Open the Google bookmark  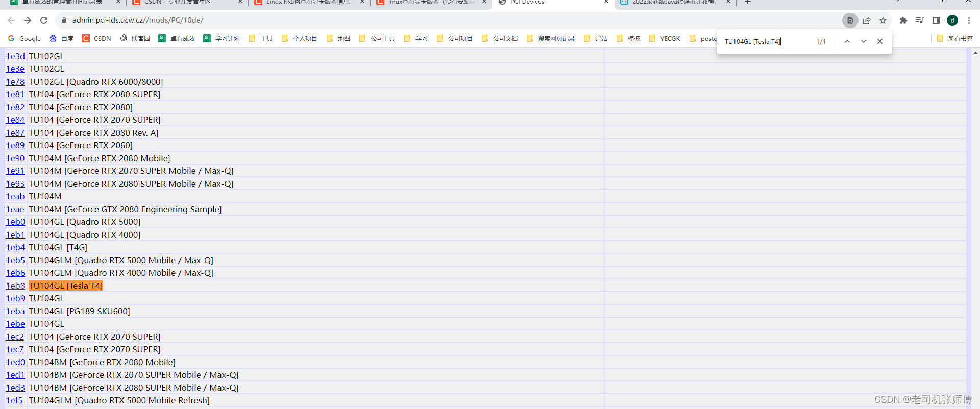24,38
